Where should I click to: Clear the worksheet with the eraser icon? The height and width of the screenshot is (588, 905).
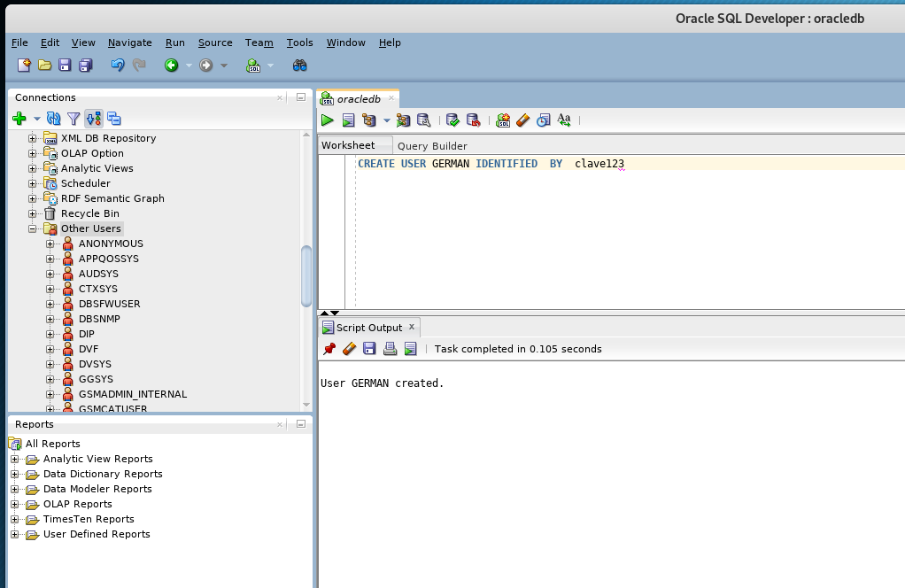[522, 120]
